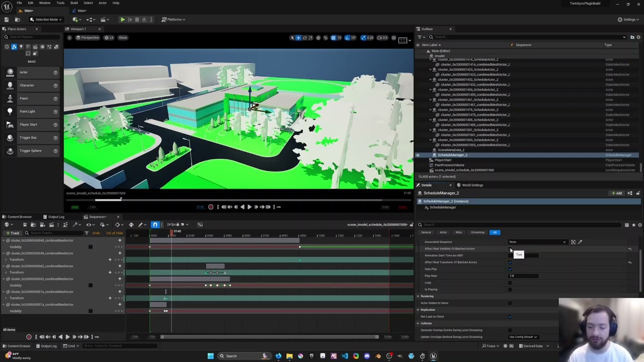Toggle Net Load on Client checkbox
The height and width of the screenshot is (362, 644).
[x=510, y=317]
